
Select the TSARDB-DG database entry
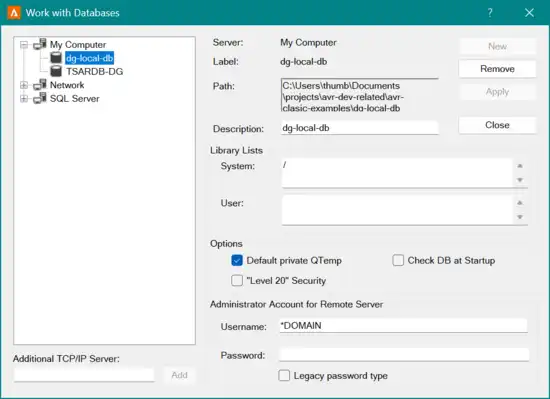tap(94, 72)
